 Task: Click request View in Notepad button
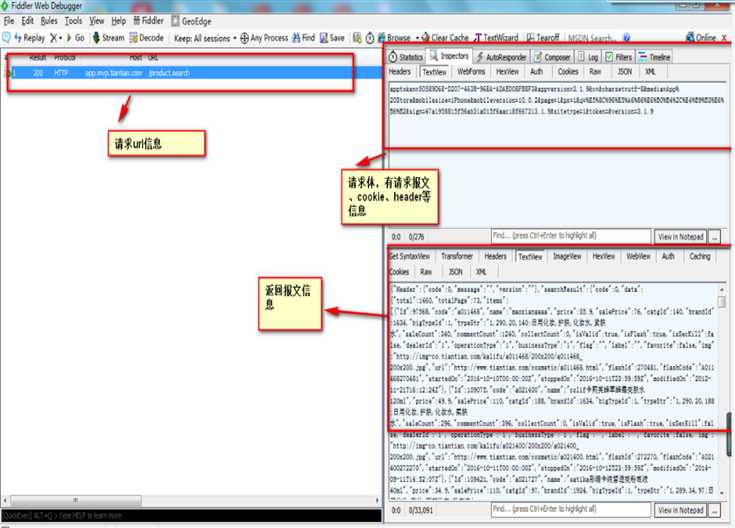pyautogui.click(x=681, y=237)
